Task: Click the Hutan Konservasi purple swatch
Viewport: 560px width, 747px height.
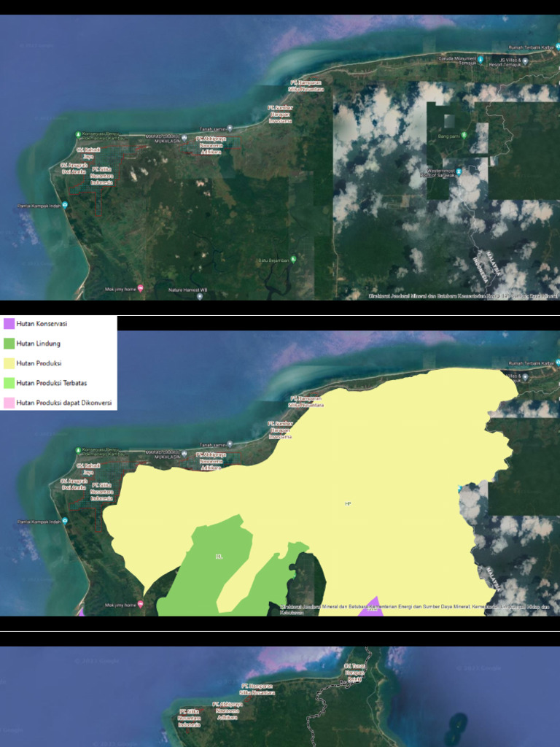Action: click(9, 324)
